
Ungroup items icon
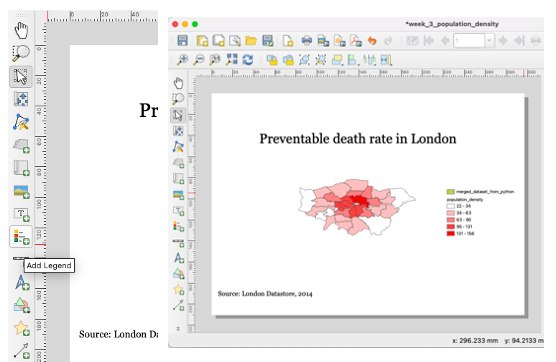tap(321, 60)
